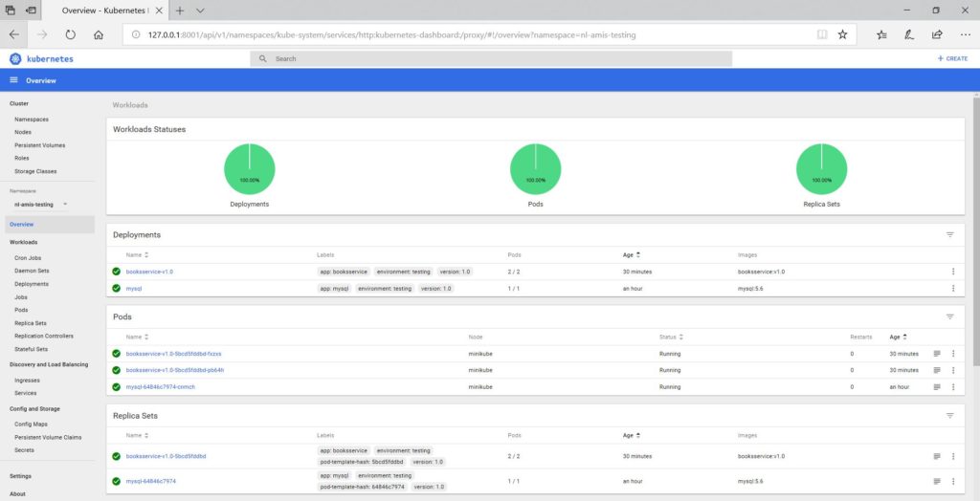This screenshot has height=501, width=980.
Task: Click the CREATE button
Action: 952,58
